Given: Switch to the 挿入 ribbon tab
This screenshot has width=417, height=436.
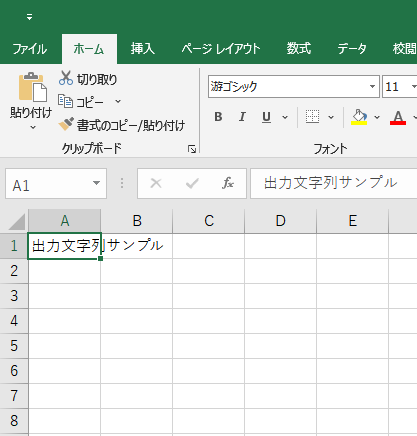Looking at the screenshot, I should [143, 49].
